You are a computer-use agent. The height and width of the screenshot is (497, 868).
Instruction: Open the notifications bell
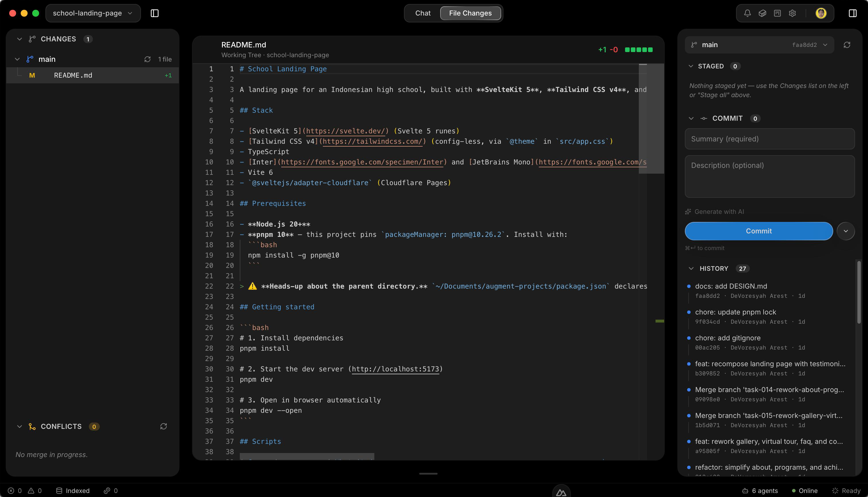click(x=747, y=13)
